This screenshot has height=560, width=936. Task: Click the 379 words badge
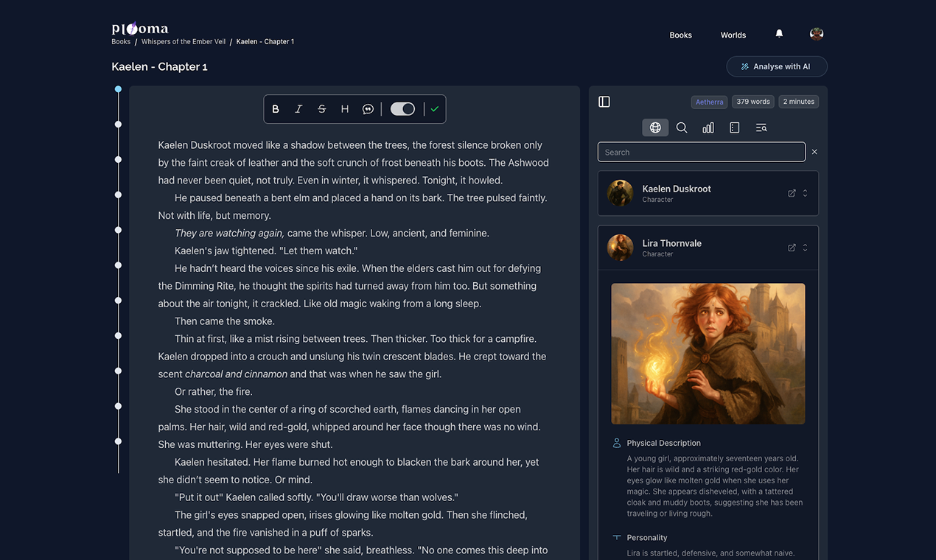(753, 102)
